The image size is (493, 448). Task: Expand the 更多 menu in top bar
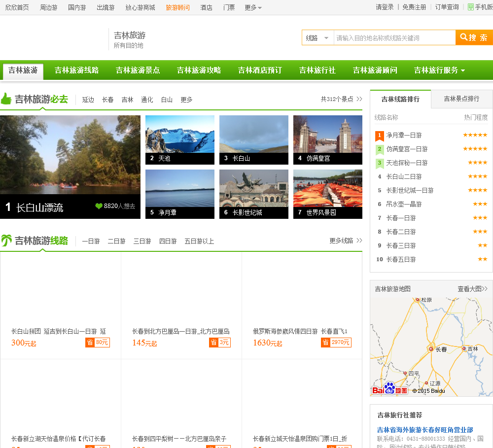coord(253,7)
